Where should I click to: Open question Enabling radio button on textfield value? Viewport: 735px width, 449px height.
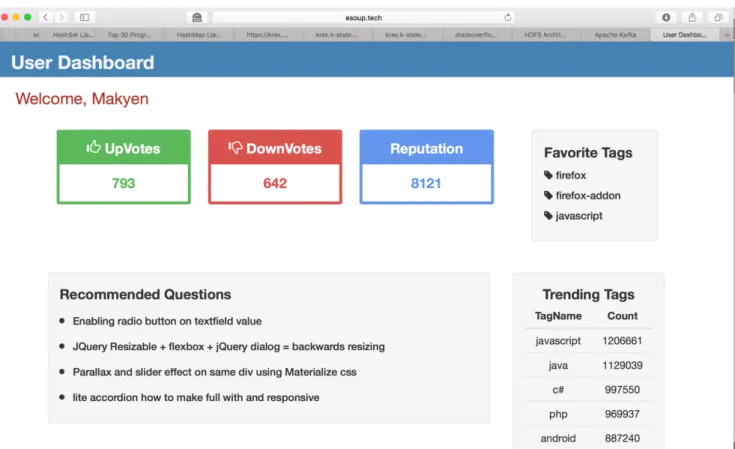click(x=167, y=321)
